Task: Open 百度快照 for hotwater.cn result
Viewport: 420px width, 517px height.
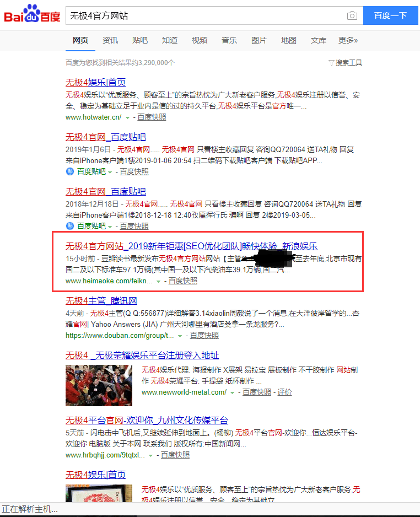Action: click(152, 117)
